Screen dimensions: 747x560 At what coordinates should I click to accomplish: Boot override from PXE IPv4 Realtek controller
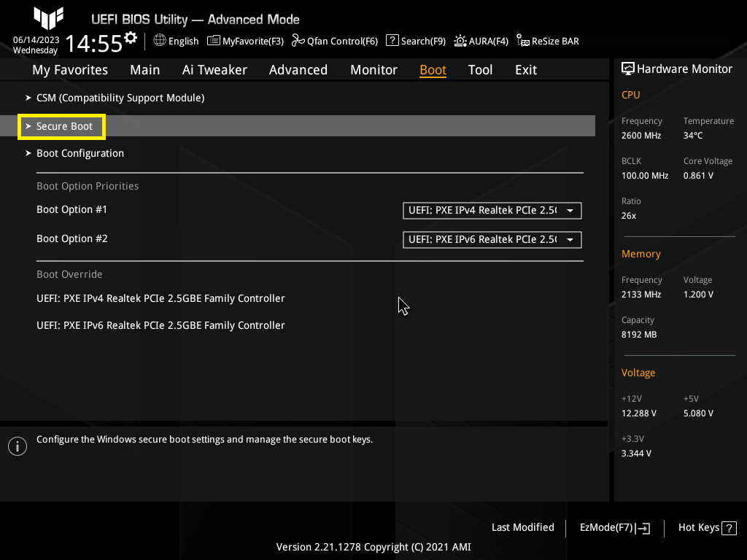pos(160,298)
